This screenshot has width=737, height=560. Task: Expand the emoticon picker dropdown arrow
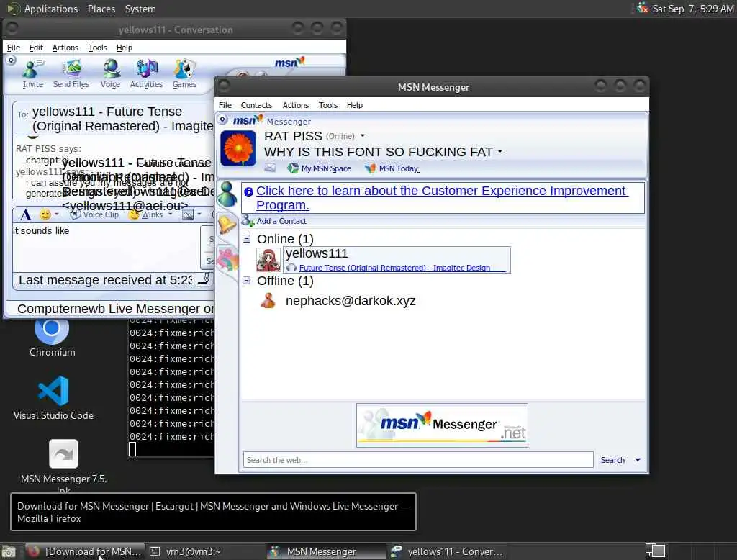[x=57, y=214]
